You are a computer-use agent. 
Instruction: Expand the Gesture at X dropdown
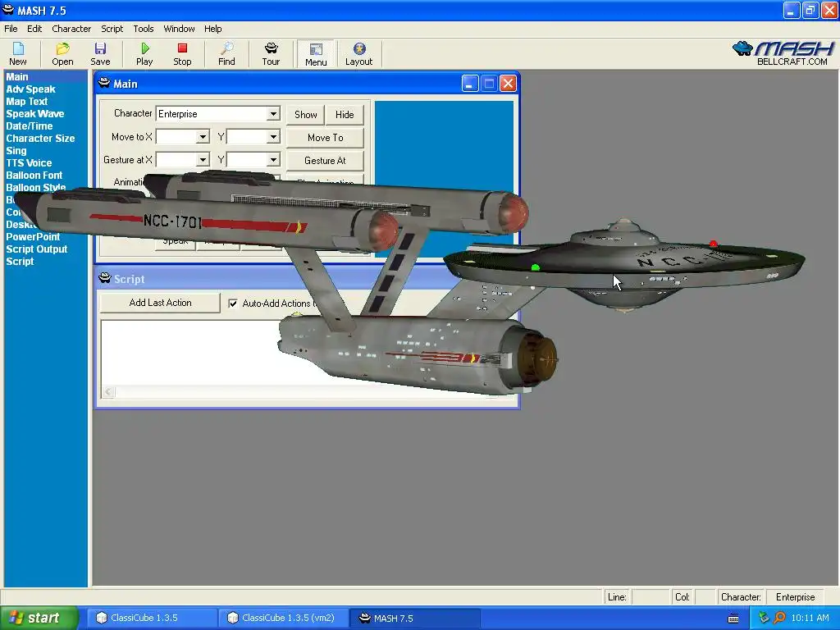tap(203, 160)
